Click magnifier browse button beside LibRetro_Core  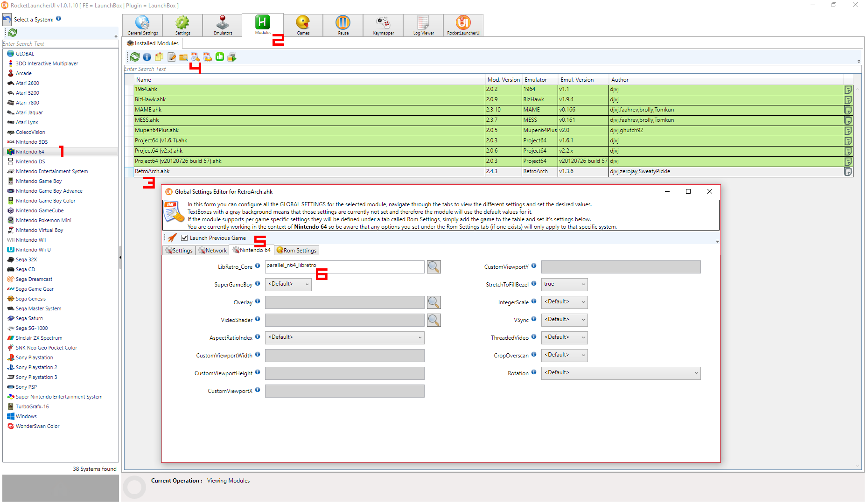(x=433, y=267)
